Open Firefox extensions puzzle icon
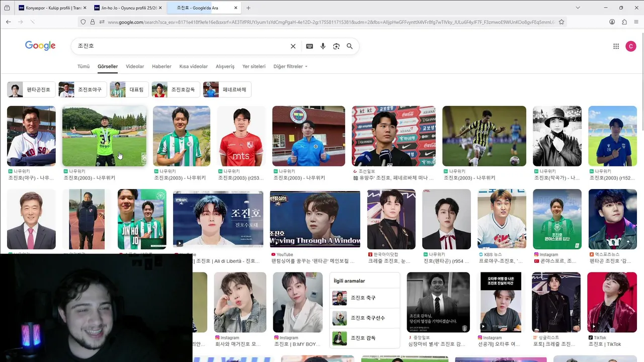This screenshot has width=644, height=362. tap(624, 22)
